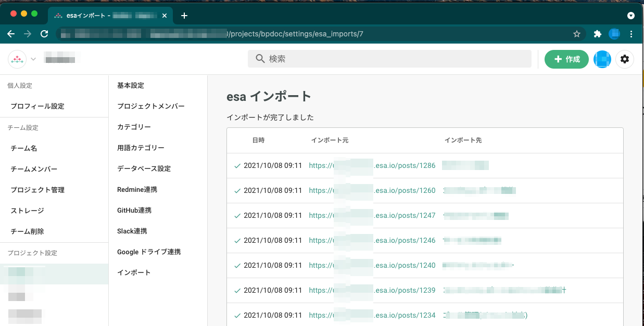Open a new browser tab with plus icon
The width and height of the screenshot is (644, 326).
click(184, 16)
